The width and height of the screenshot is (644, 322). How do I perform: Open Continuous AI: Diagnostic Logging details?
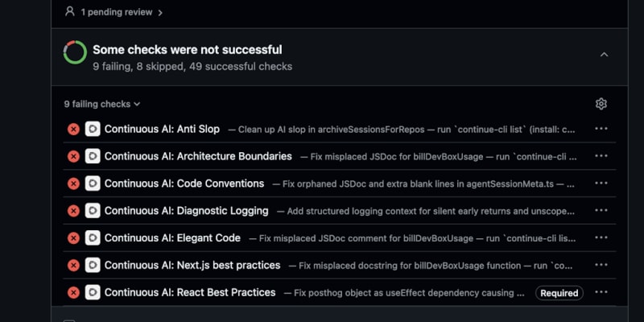[186, 211]
